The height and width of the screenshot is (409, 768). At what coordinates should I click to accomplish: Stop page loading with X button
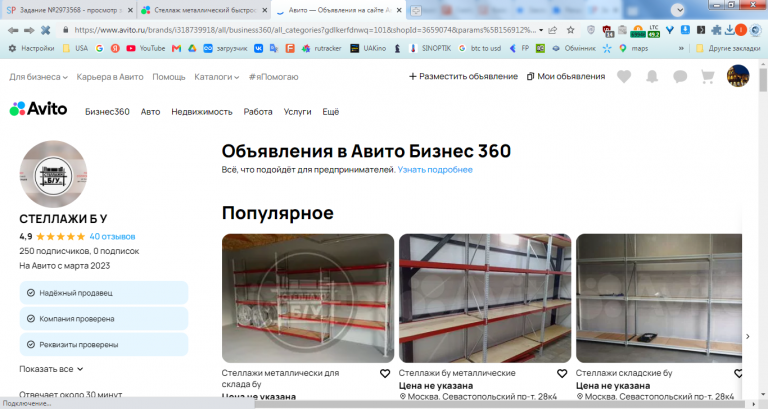click(x=46, y=30)
